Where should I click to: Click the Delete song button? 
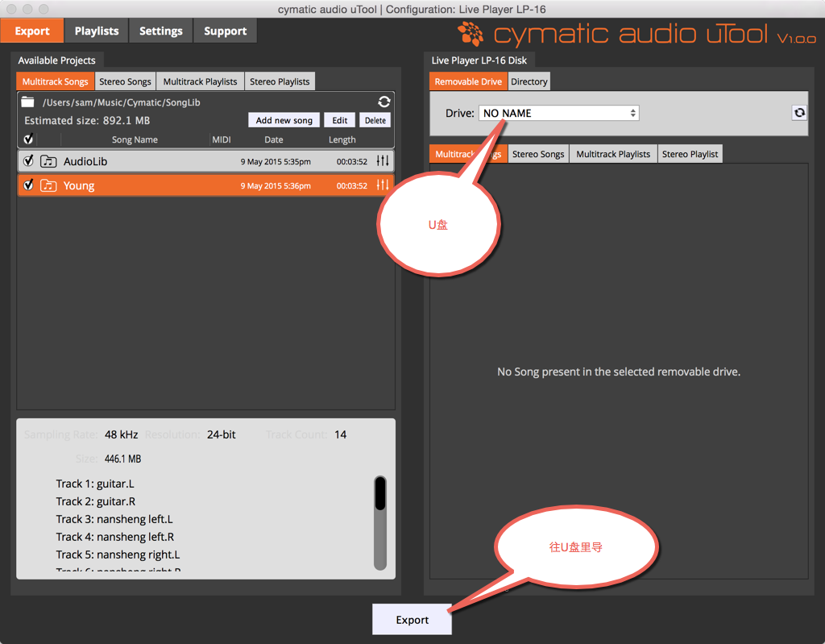[375, 120]
